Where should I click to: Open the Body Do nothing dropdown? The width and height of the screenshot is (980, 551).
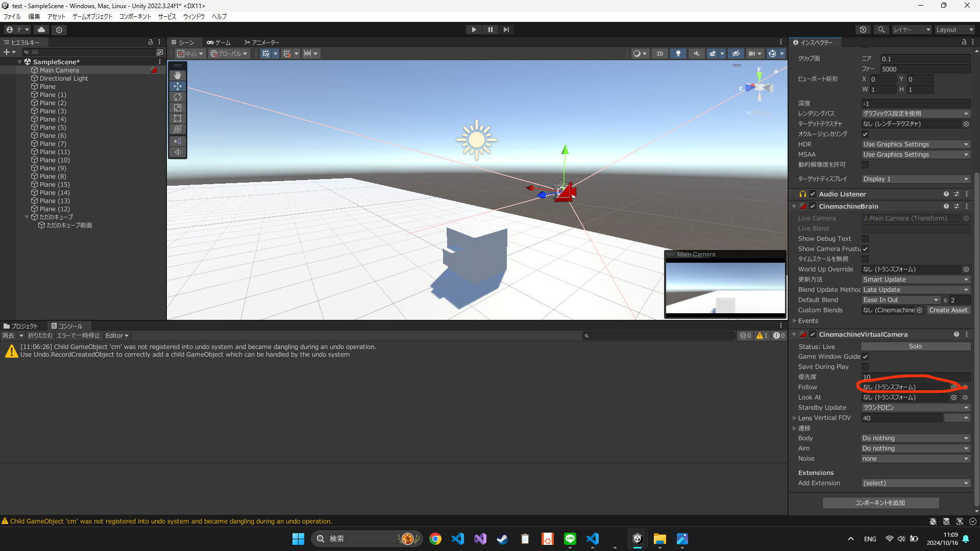915,438
